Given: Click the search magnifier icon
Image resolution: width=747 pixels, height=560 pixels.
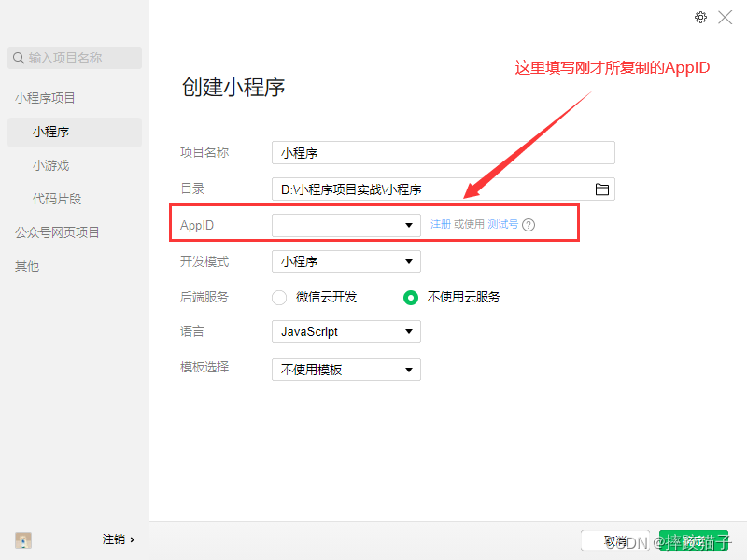Looking at the screenshot, I should pyautogui.click(x=19, y=58).
